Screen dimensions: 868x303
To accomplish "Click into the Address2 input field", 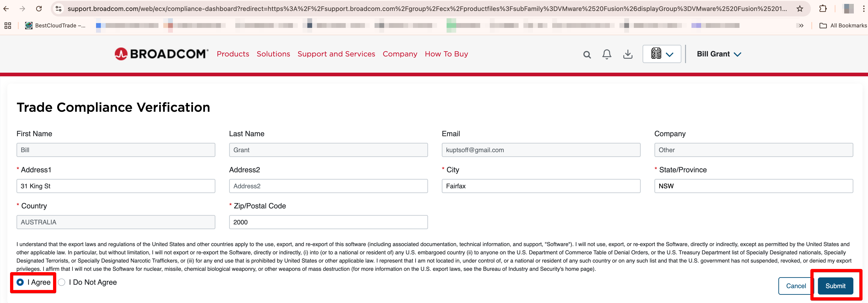I will click(328, 186).
